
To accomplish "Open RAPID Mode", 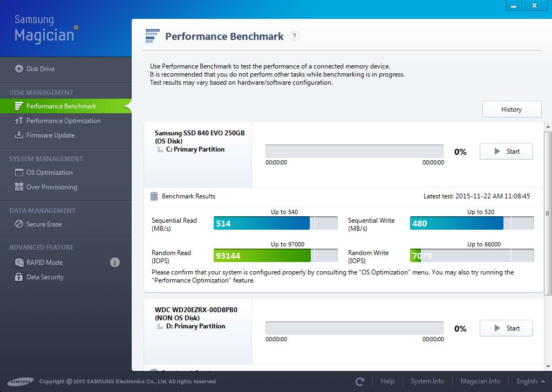I will (x=44, y=263).
